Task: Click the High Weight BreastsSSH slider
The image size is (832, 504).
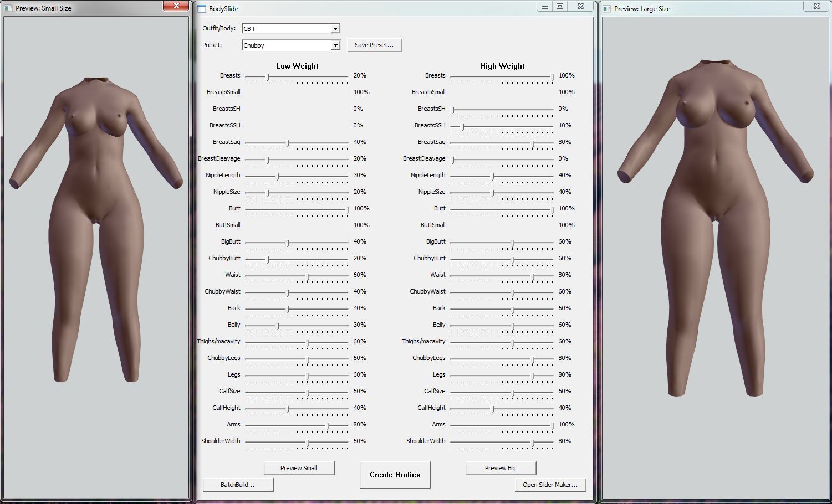Action: pos(502,128)
